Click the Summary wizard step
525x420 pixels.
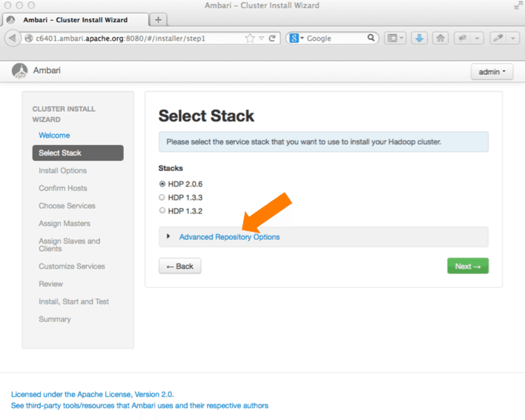point(55,319)
